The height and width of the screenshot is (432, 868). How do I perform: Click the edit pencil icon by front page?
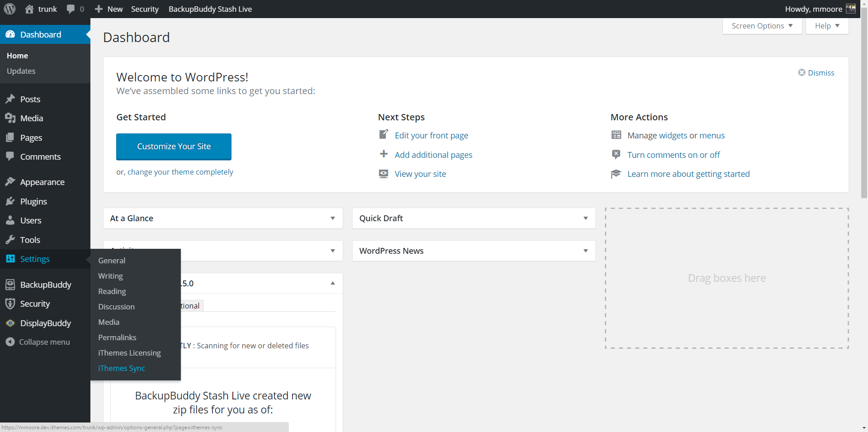(384, 134)
